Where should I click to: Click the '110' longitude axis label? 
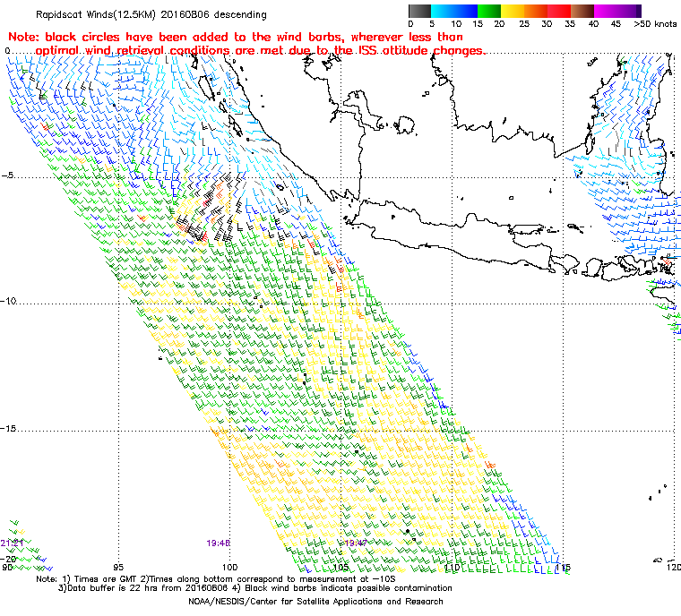coord(453,567)
